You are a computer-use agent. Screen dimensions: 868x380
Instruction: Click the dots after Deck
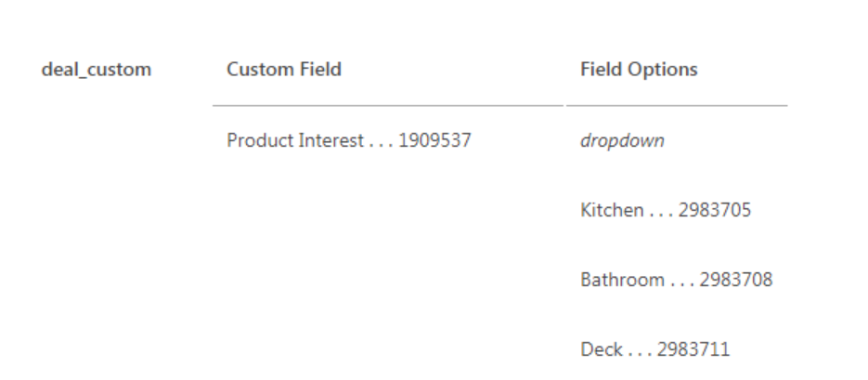point(641,349)
